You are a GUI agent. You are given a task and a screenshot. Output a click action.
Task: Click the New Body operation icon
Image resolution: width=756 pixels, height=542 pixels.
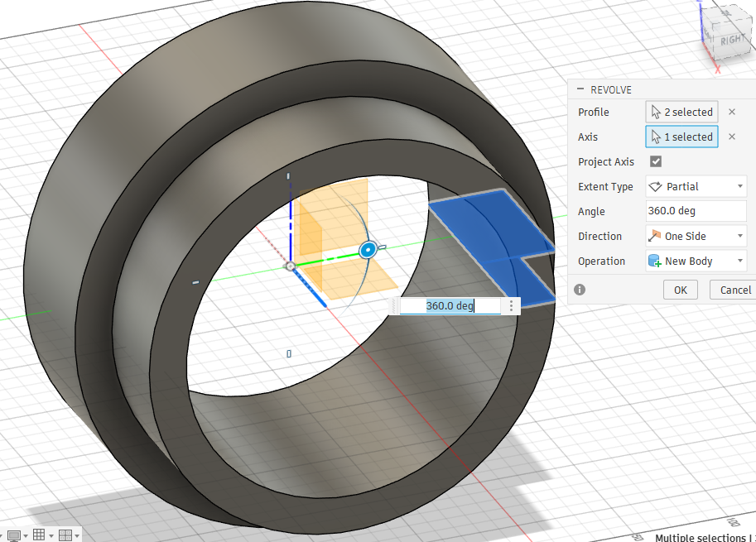coord(655,261)
